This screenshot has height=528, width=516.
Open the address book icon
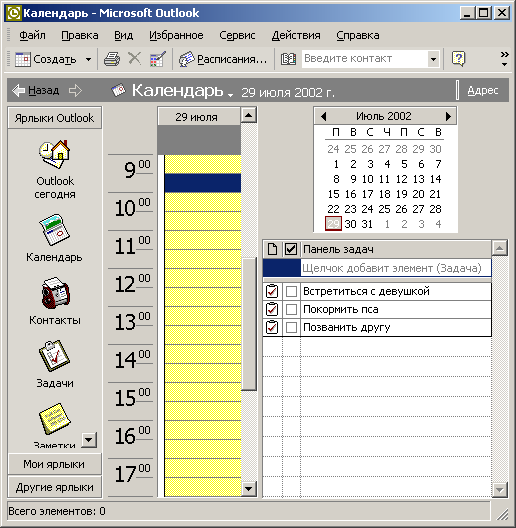pyautogui.click(x=288, y=59)
